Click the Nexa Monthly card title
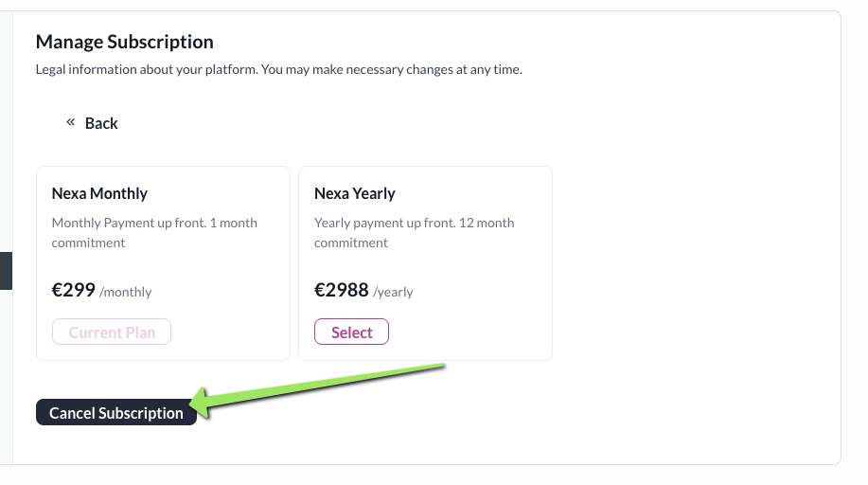 (x=99, y=193)
